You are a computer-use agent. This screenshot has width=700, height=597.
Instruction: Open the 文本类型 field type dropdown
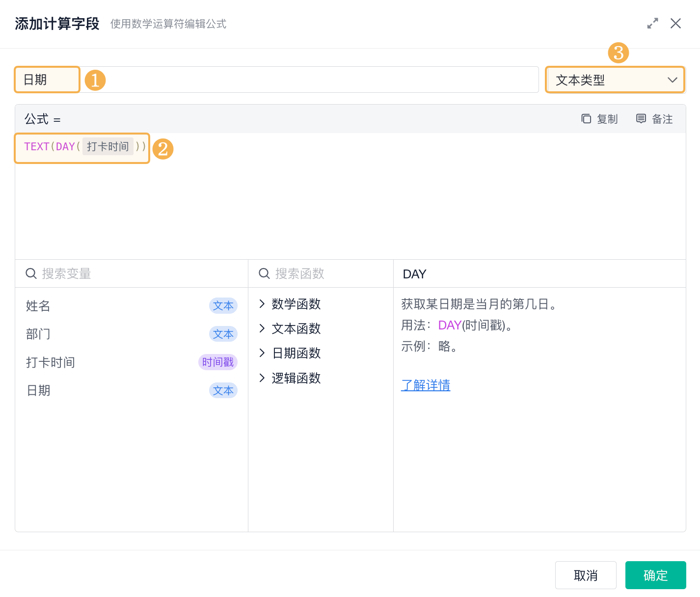tap(615, 80)
